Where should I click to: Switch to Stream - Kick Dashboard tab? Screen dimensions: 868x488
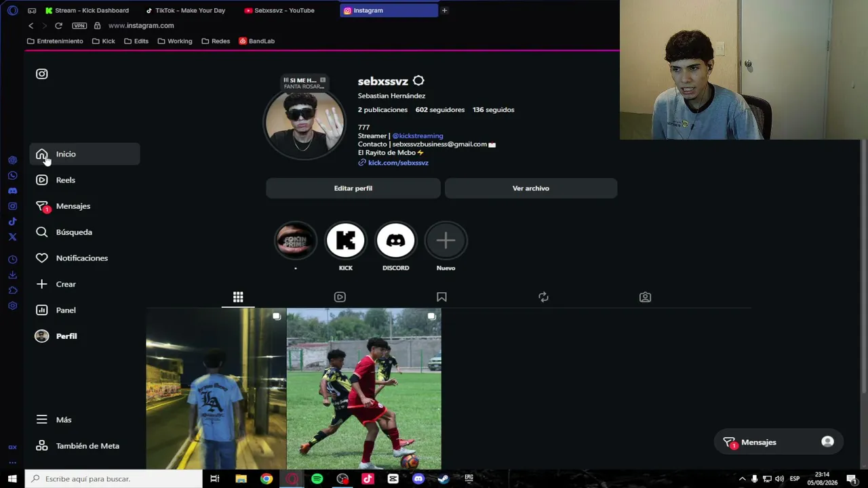87,10
